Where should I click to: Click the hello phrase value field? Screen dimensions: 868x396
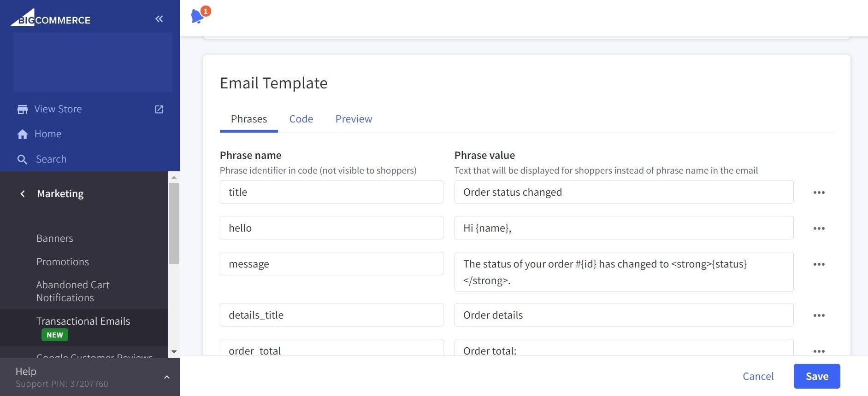pyautogui.click(x=623, y=228)
